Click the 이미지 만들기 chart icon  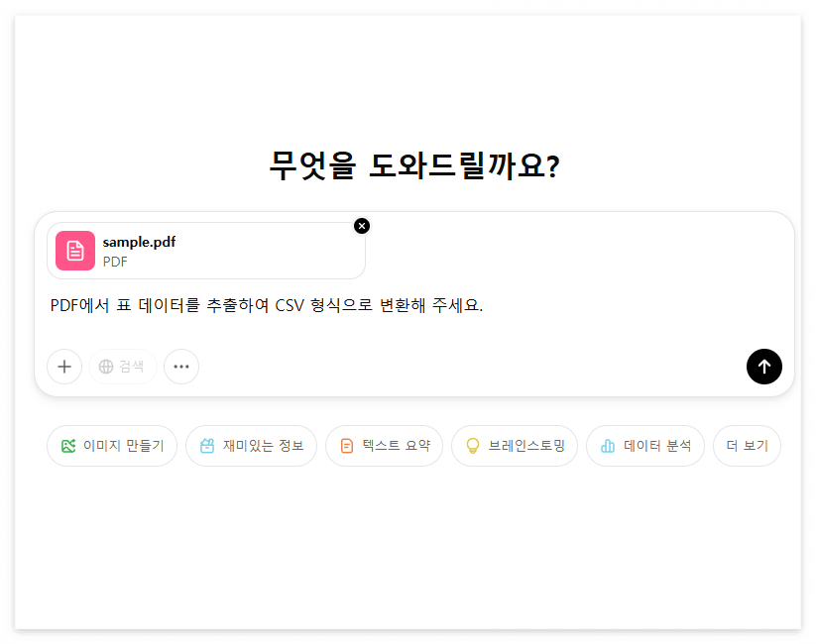click(66, 446)
